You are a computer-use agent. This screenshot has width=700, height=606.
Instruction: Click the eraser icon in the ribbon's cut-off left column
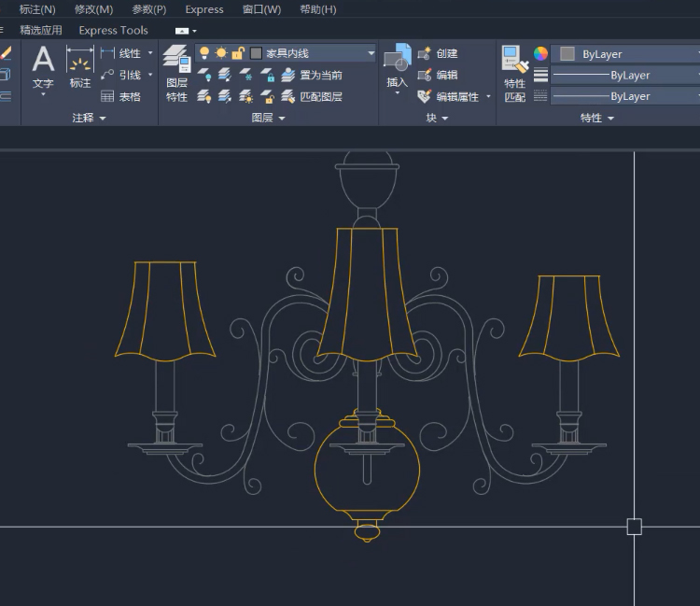coord(6,53)
